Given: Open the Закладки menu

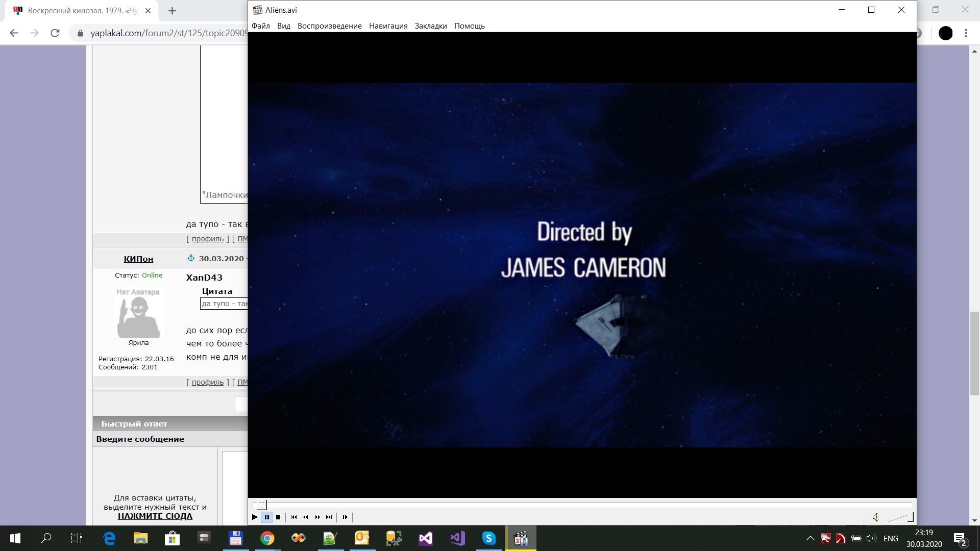Looking at the screenshot, I should point(431,26).
